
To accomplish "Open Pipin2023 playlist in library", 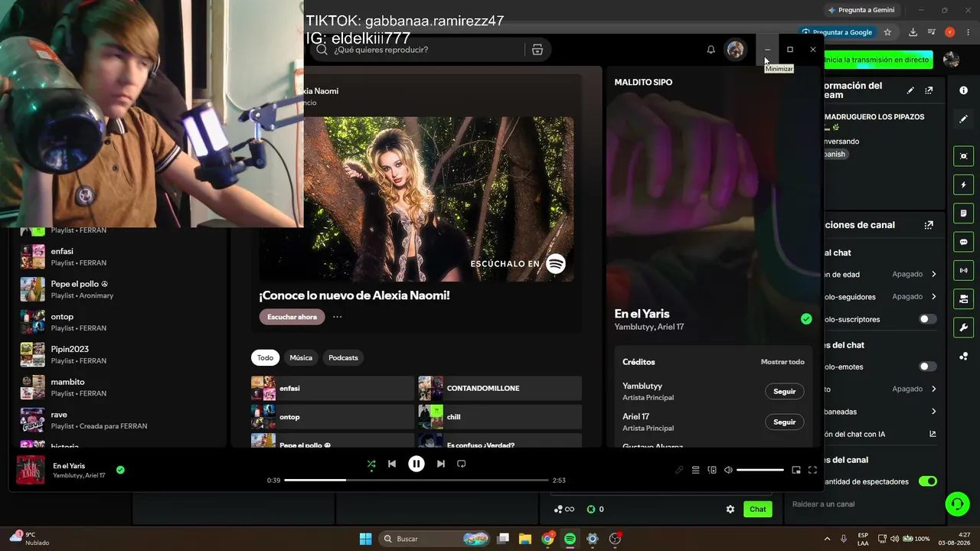I will pyautogui.click(x=119, y=354).
